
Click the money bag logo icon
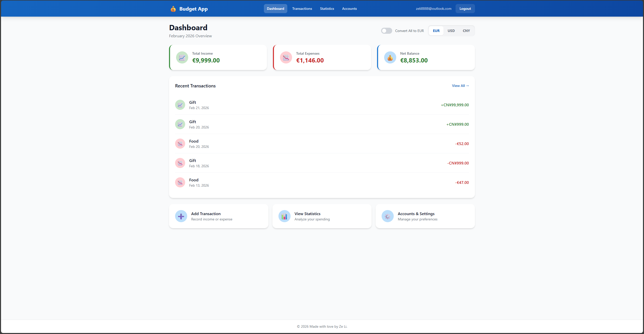tap(173, 9)
